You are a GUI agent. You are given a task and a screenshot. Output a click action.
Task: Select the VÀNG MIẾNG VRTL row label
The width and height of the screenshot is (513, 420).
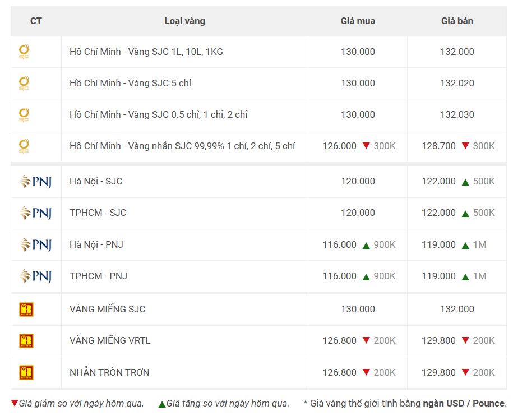pos(110,340)
